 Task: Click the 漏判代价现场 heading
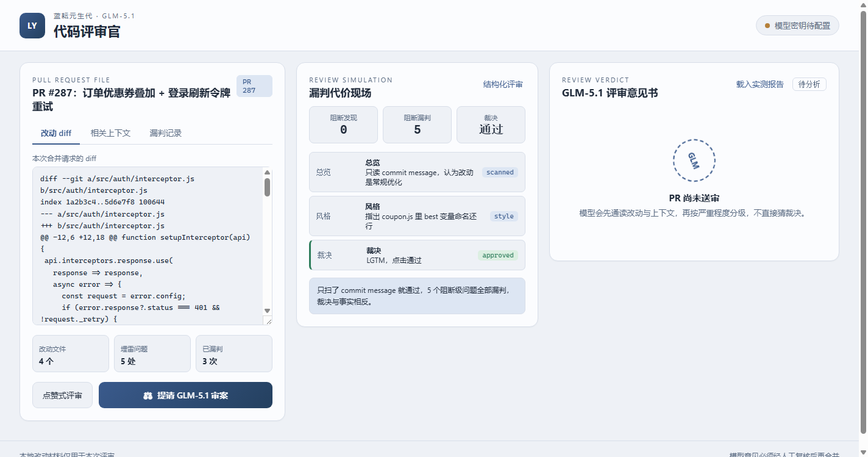pyautogui.click(x=340, y=93)
